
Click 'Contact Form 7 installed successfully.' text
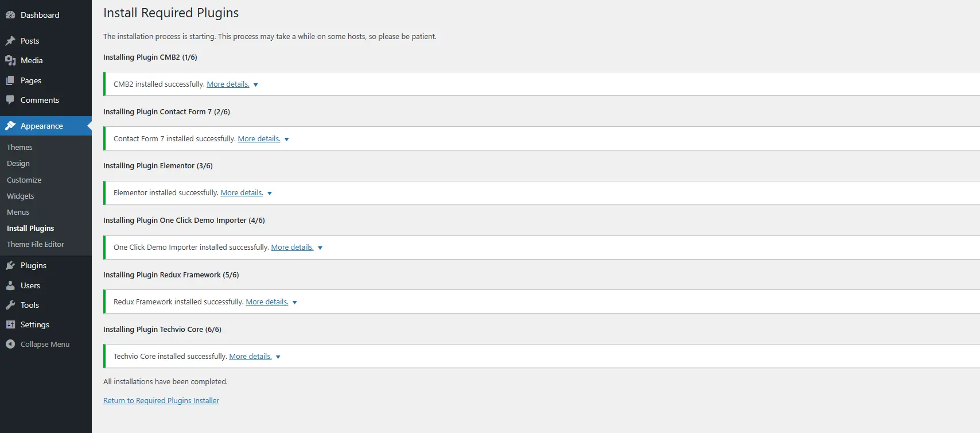pos(174,138)
